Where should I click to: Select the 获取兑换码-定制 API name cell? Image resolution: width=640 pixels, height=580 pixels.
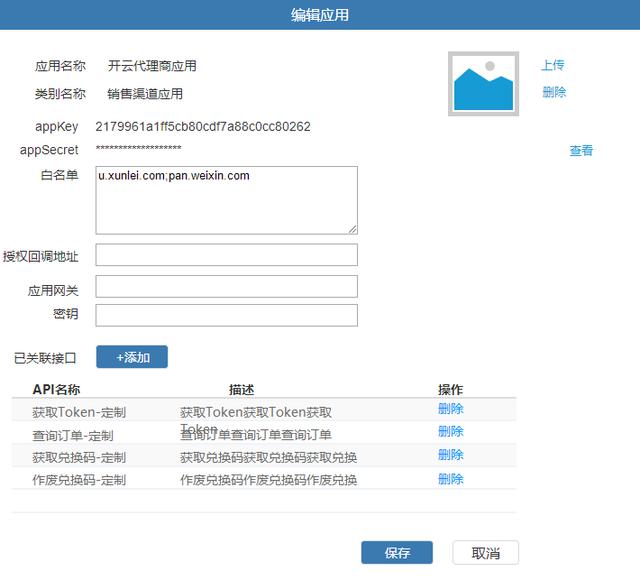(79, 458)
